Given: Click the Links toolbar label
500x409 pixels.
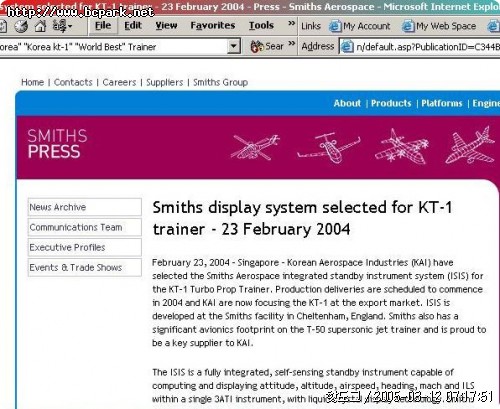Looking at the screenshot, I should tap(311, 26).
